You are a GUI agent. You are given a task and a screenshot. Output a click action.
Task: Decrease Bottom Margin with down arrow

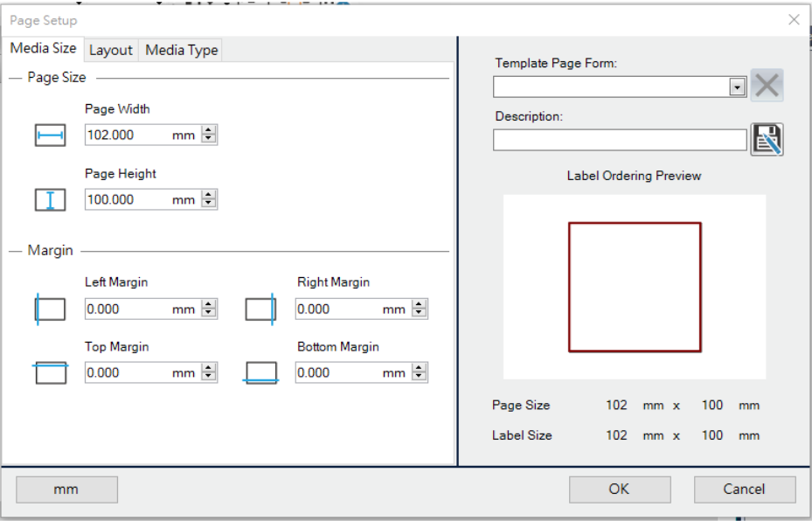[x=419, y=377]
